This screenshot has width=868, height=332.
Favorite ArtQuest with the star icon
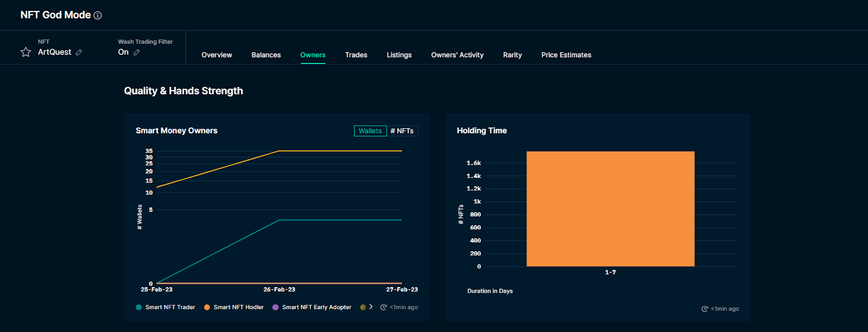point(25,52)
